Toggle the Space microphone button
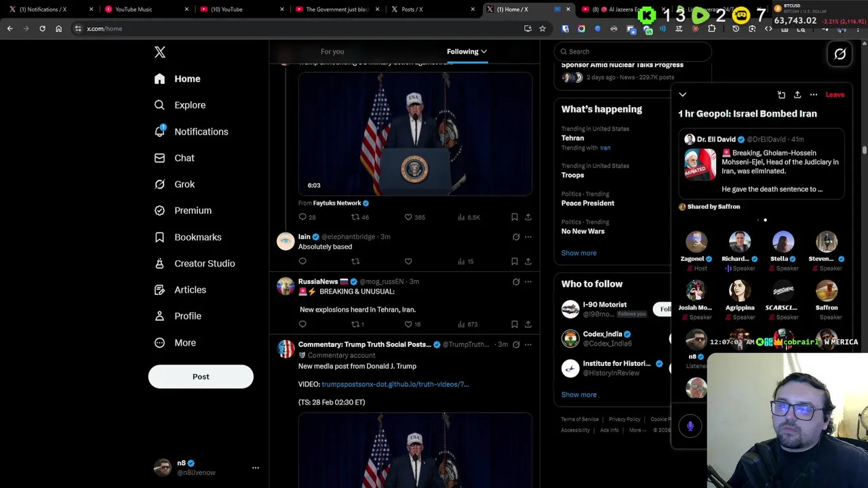This screenshot has width=868, height=488. pos(690,426)
